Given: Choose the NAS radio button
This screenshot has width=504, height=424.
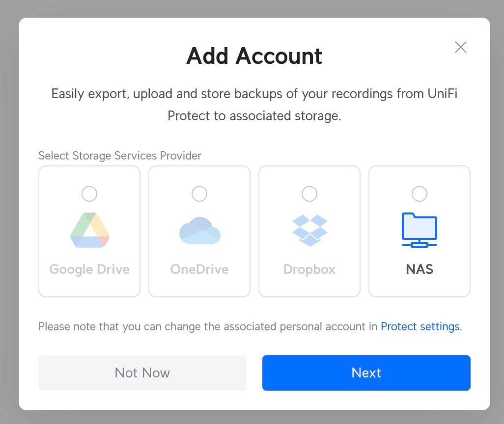Looking at the screenshot, I should 420,194.
